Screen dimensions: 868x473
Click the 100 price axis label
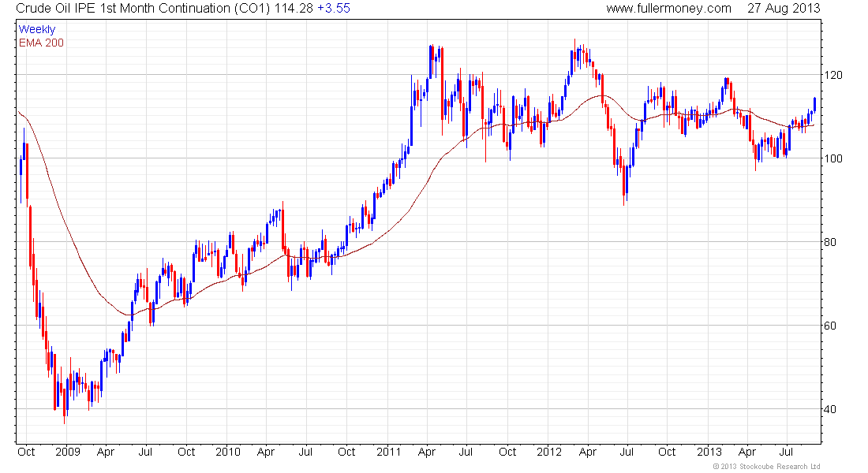(x=833, y=158)
